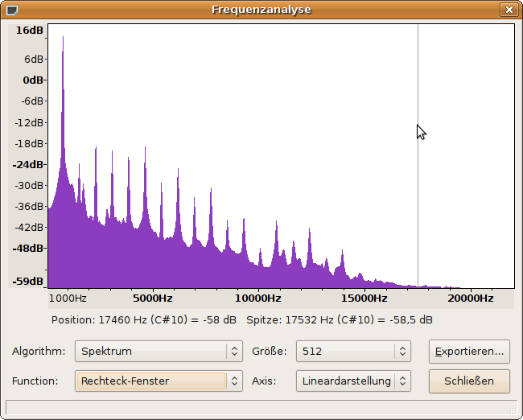Click the Algorithm label
523x420 pixels.
point(39,352)
